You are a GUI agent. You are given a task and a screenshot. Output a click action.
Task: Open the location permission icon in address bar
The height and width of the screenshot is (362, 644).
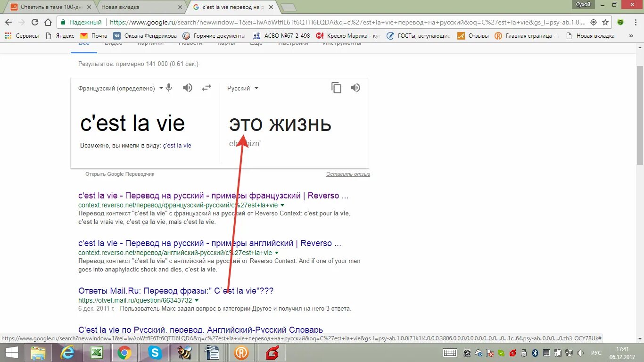[594, 22]
